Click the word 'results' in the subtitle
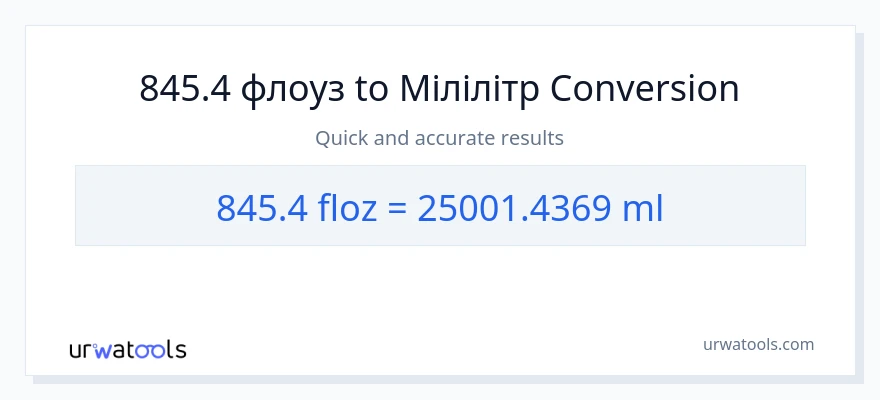The image size is (880, 400). [534, 138]
